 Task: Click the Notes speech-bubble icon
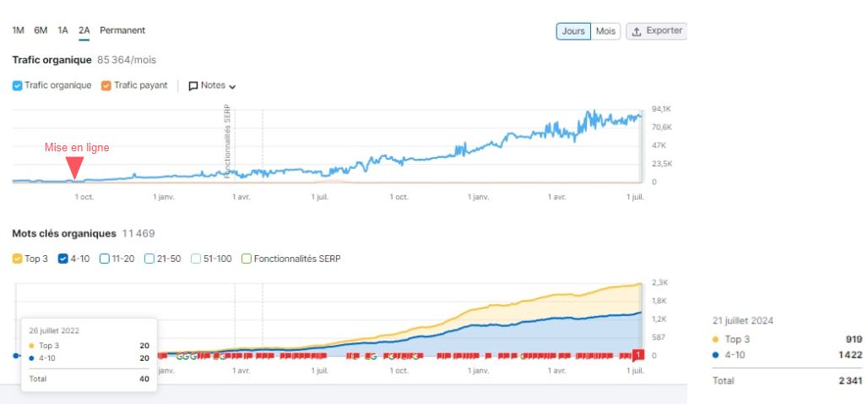coord(193,85)
